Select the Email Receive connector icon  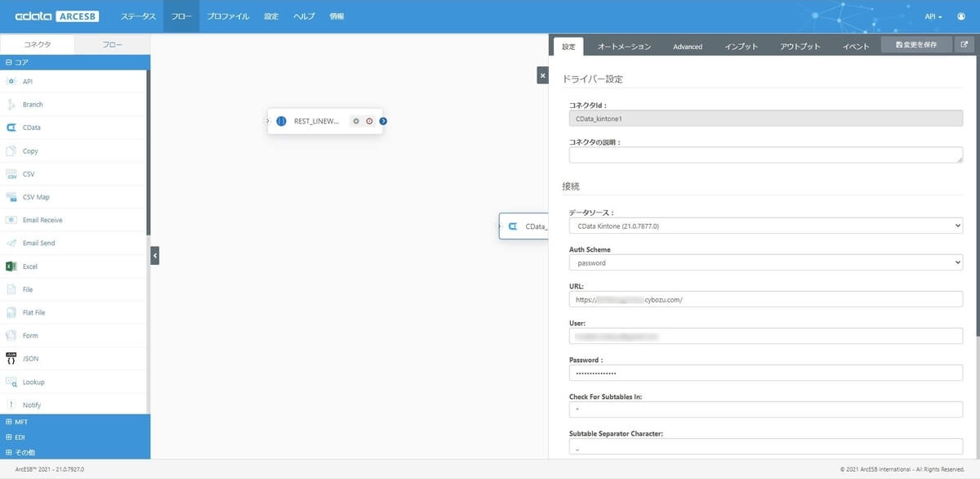[11, 220]
